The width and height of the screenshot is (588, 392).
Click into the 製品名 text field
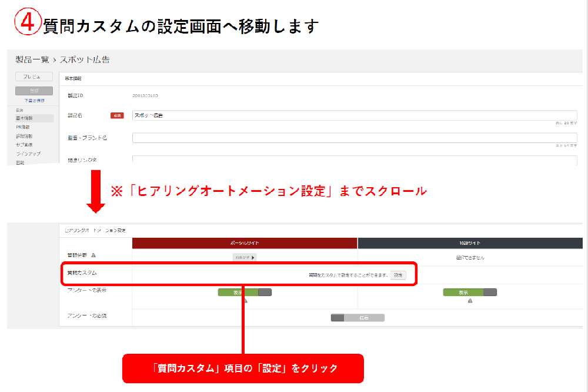354,115
